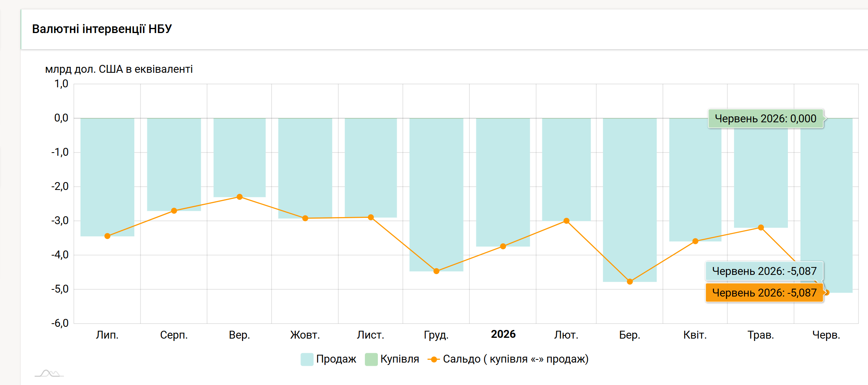
Task: Click the Трав. balance data point
Action: [761, 227]
